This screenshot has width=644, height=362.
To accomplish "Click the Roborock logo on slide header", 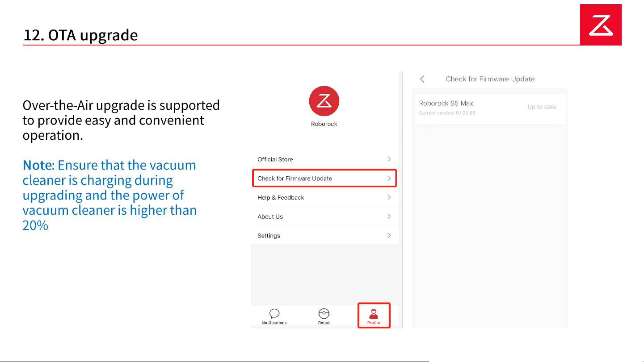I will click(x=601, y=25).
